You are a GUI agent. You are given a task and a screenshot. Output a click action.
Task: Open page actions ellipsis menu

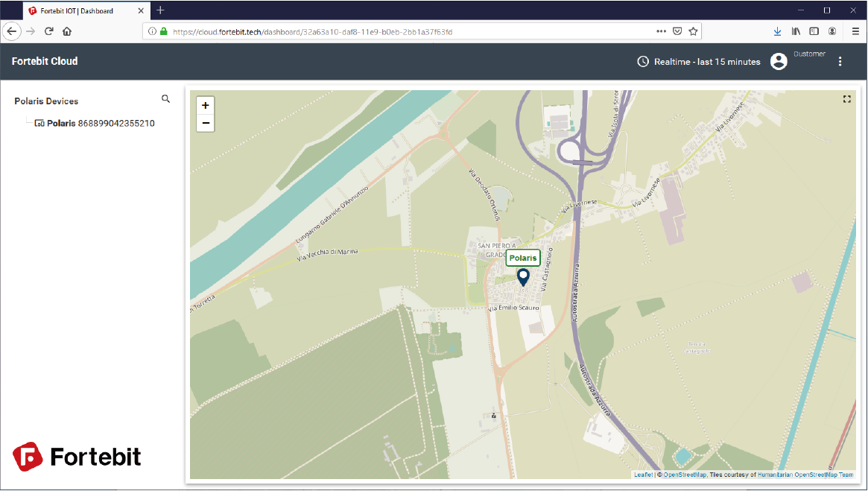661,31
